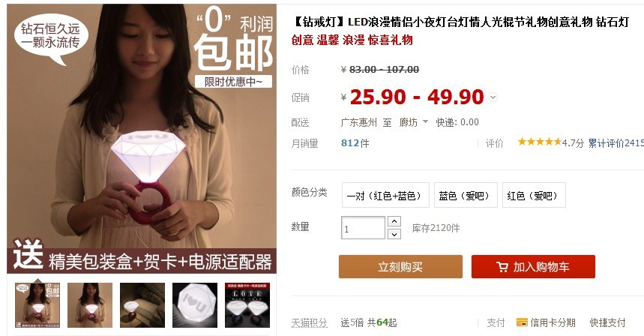Screen dimensions: 644x336
Task: Increase quantity with the up arrow
Action: pos(394,221)
